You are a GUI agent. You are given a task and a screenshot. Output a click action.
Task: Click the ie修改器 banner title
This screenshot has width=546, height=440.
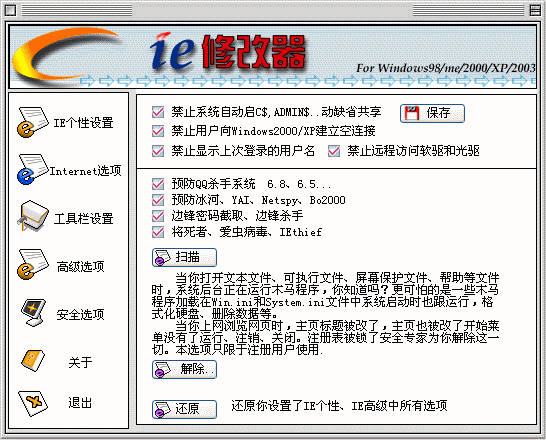click(x=228, y=52)
